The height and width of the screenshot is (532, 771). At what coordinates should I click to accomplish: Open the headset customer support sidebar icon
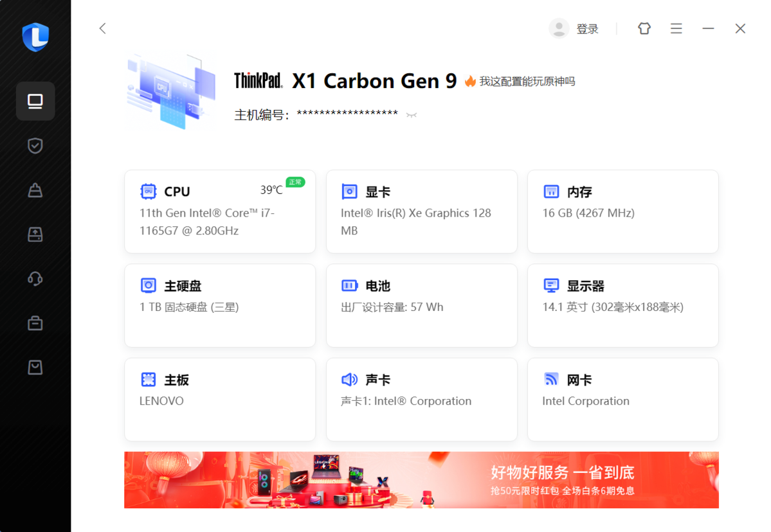35,279
